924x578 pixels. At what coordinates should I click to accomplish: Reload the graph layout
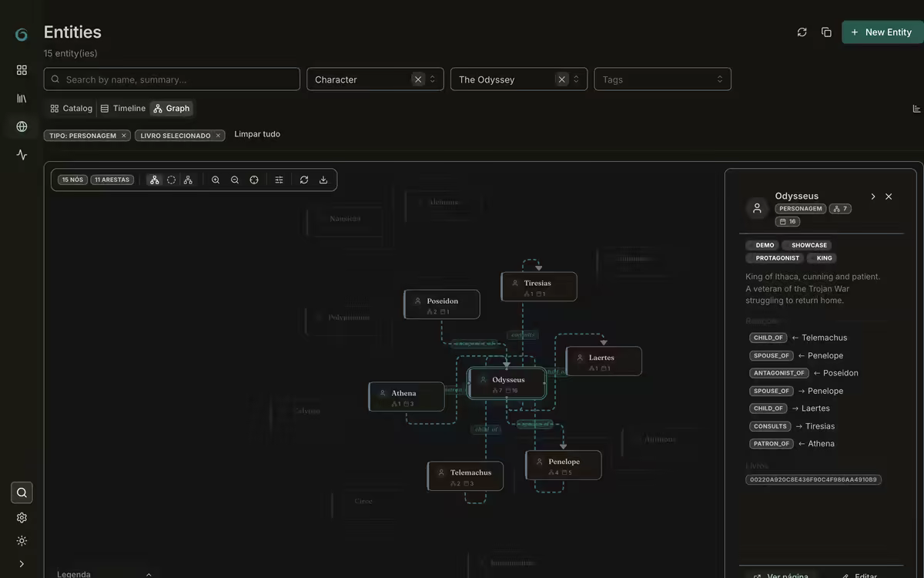click(304, 180)
